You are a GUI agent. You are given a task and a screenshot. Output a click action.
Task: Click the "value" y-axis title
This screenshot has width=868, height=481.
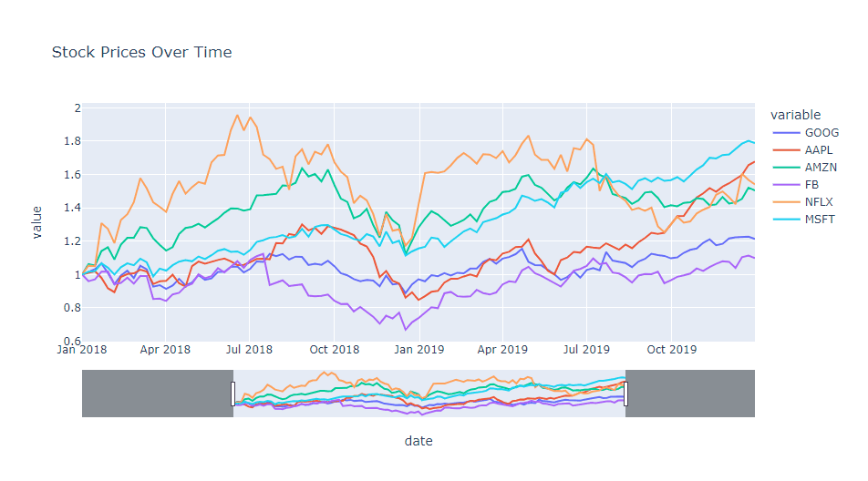tap(37, 222)
